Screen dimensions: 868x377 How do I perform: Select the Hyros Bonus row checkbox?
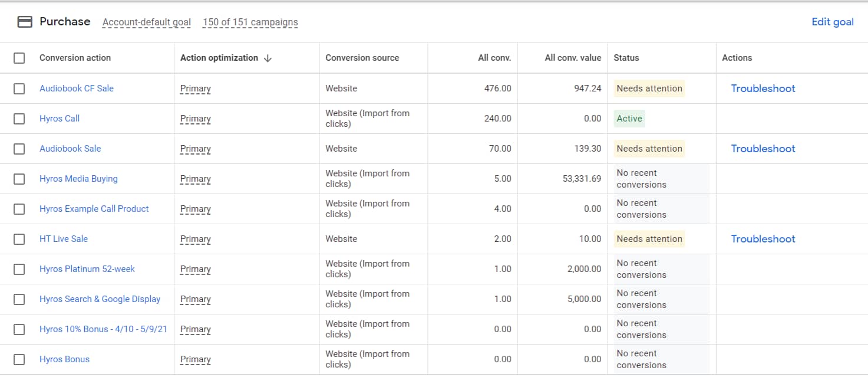(x=19, y=359)
